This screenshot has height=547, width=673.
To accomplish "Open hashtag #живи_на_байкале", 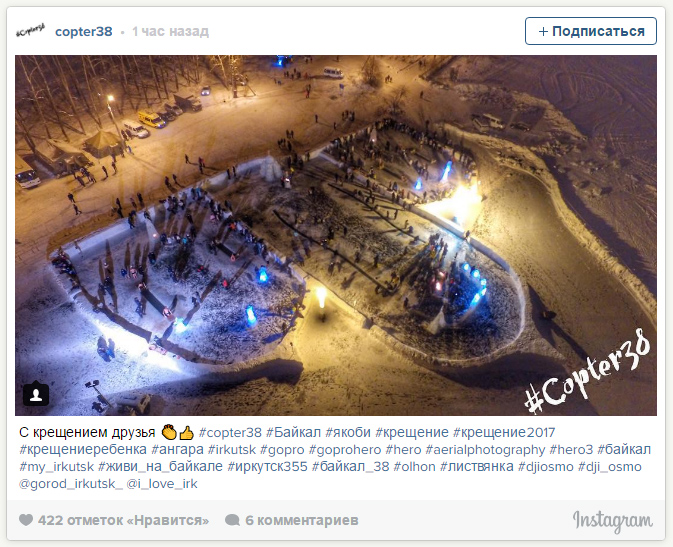I will click(160, 467).
